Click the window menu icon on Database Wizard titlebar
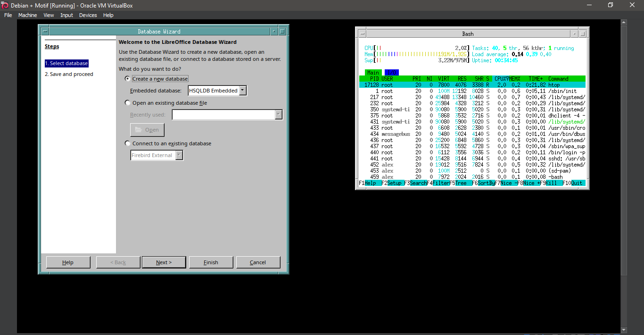The width and height of the screenshot is (644, 335). [45, 31]
